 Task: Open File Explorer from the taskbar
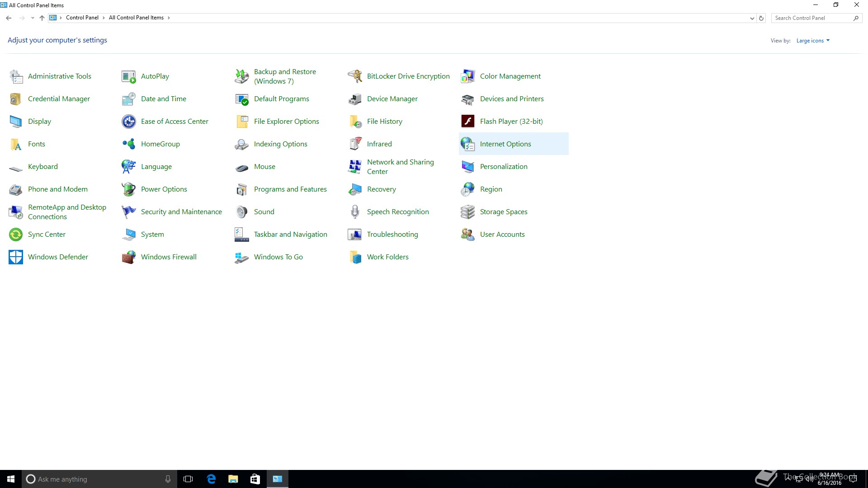pyautogui.click(x=233, y=479)
